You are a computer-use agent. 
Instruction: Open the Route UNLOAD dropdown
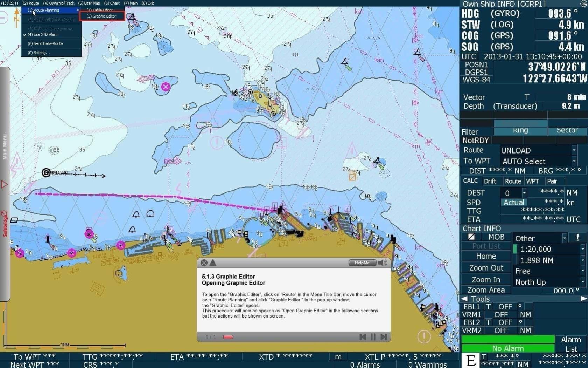574,150
